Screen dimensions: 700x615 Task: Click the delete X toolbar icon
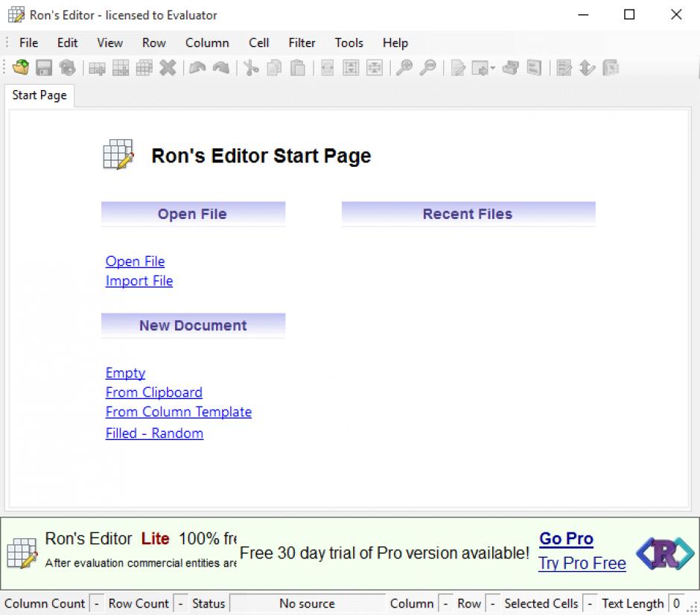pos(168,68)
